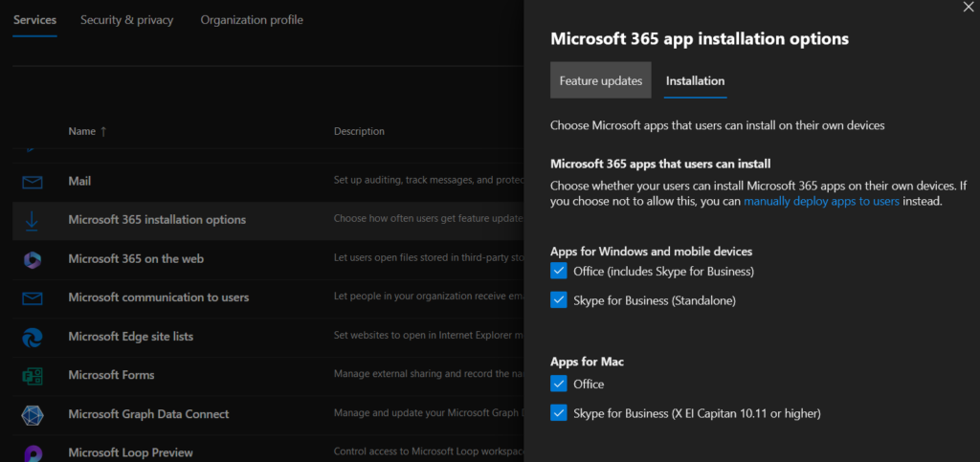This screenshot has height=462, width=980.
Task: Uncheck Office (includes Skype for Business)
Action: [x=558, y=271]
